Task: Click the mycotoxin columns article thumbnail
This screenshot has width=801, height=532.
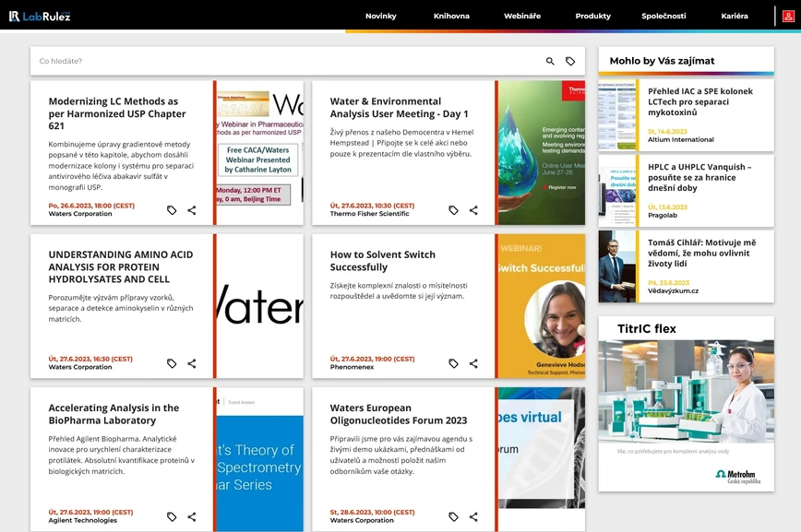Action: coord(617,115)
